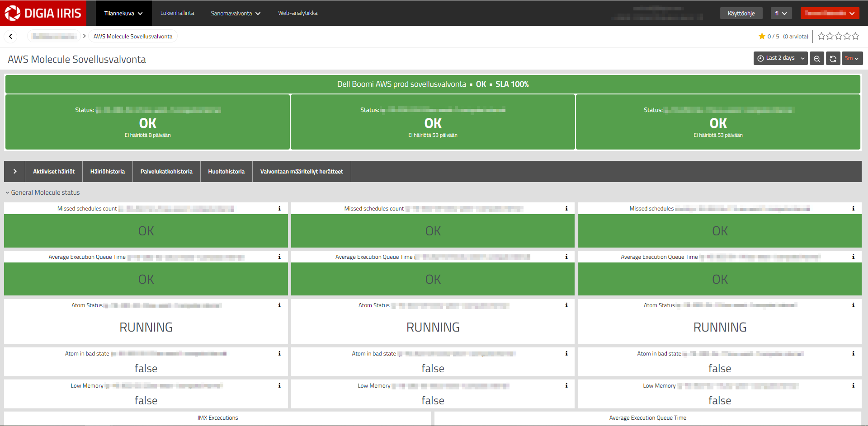Viewport: 868px width, 426px height.
Task: Click the first RUNNING atom status value
Action: [146, 327]
